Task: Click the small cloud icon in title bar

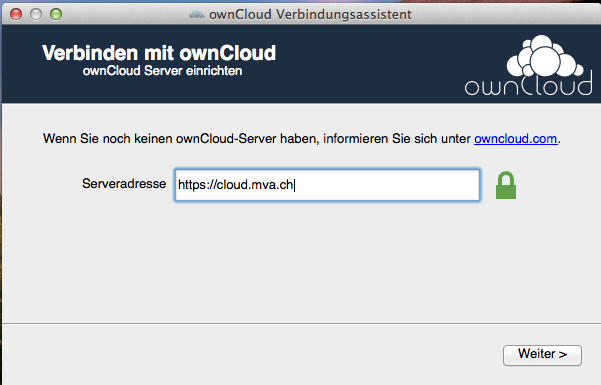Action: tap(197, 15)
